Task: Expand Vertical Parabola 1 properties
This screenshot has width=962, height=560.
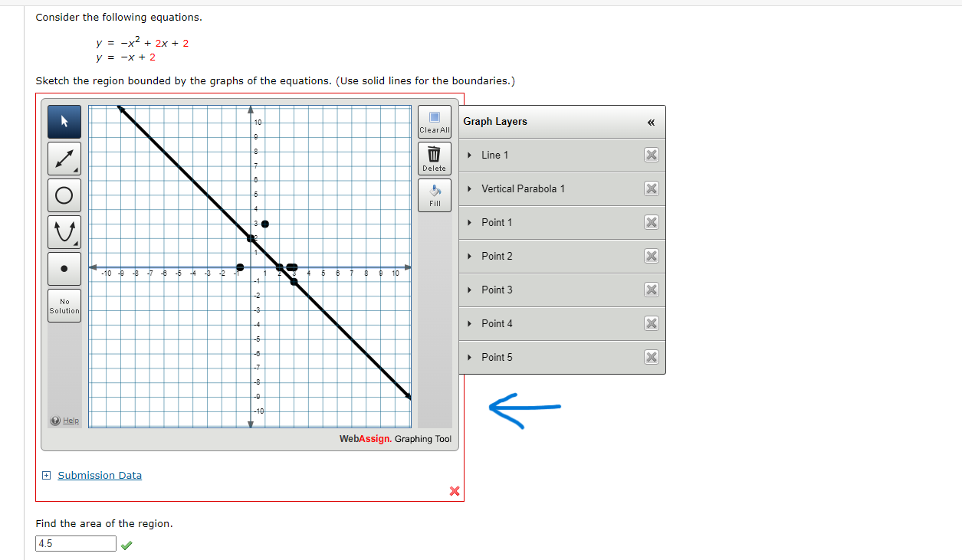Action: click(468, 188)
